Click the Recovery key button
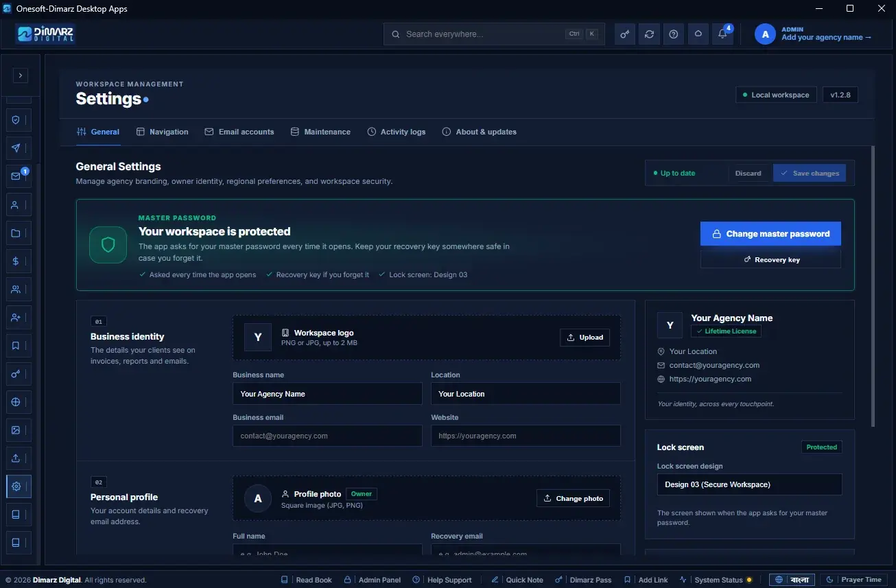The width and height of the screenshot is (896, 588). tap(770, 260)
